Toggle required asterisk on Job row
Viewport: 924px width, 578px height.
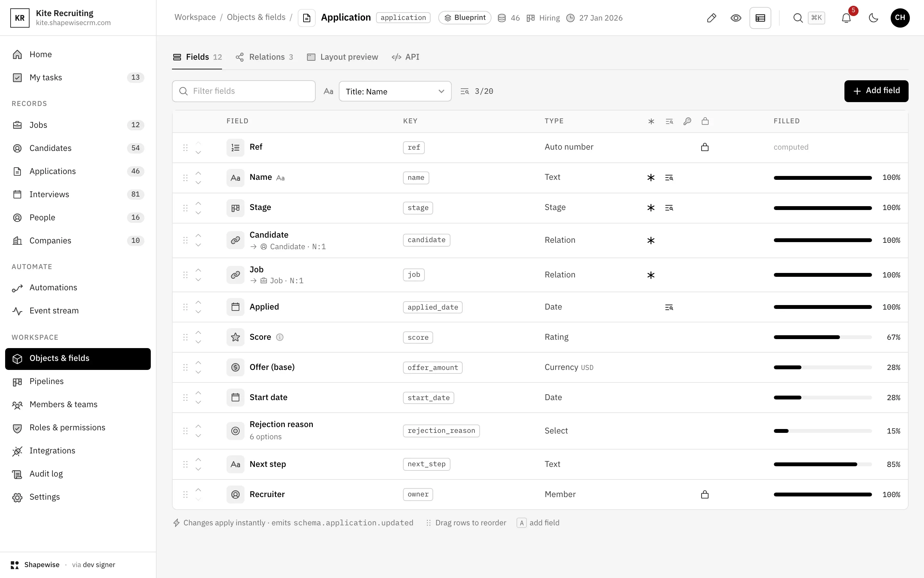pos(651,275)
